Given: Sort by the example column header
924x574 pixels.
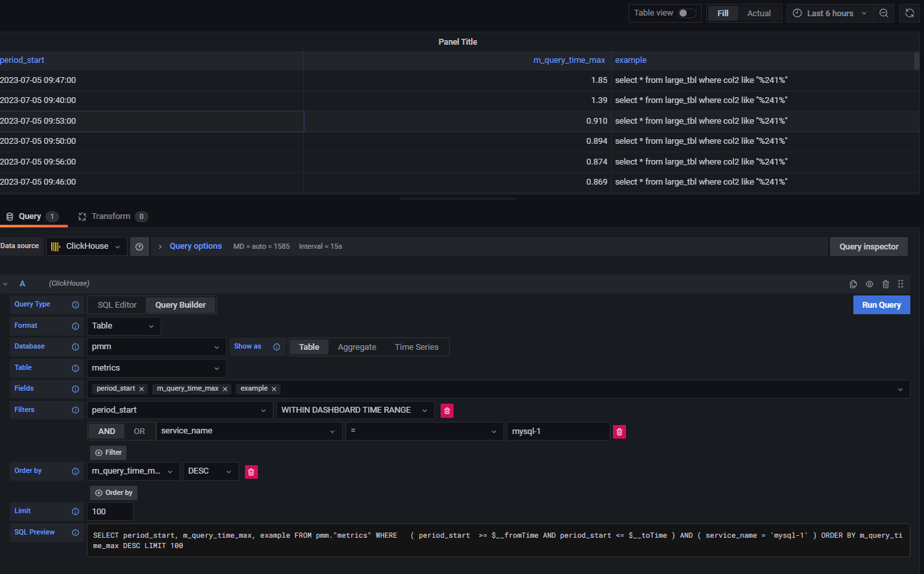Looking at the screenshot, I should 630,60.
